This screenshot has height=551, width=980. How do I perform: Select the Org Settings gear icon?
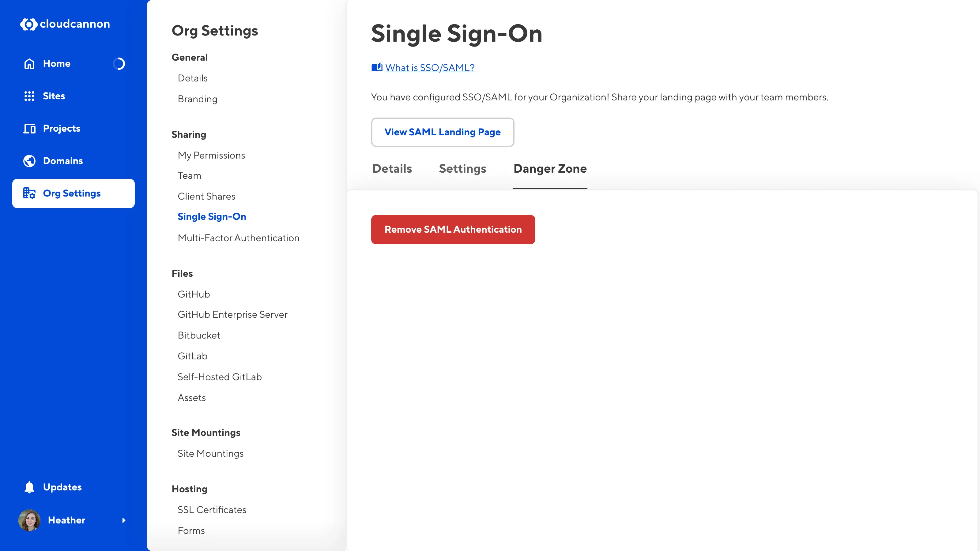pyautogui.click(x=29, y=193)
